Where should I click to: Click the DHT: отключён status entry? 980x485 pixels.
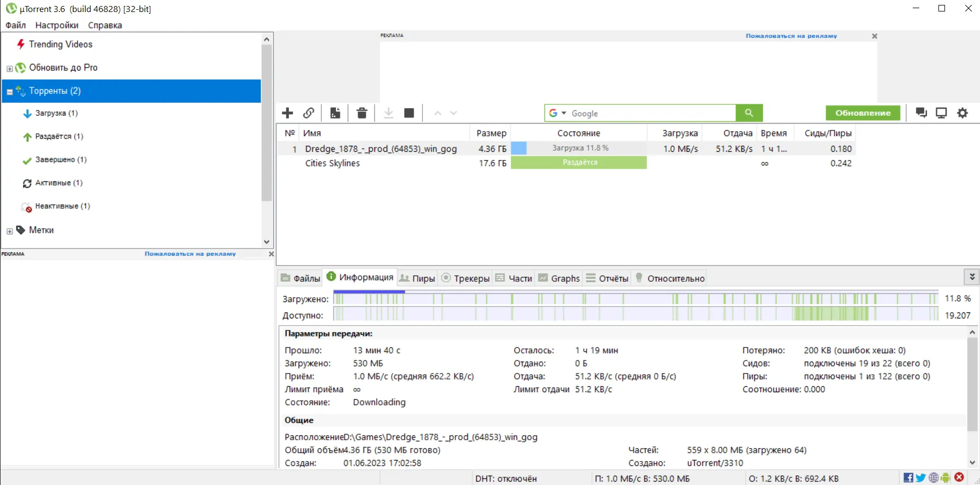coord(506,478)
